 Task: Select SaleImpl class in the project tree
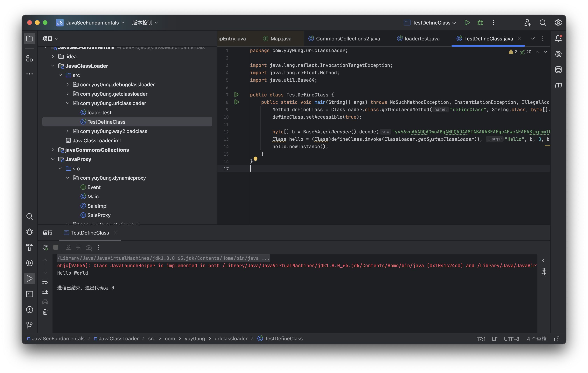97,206
